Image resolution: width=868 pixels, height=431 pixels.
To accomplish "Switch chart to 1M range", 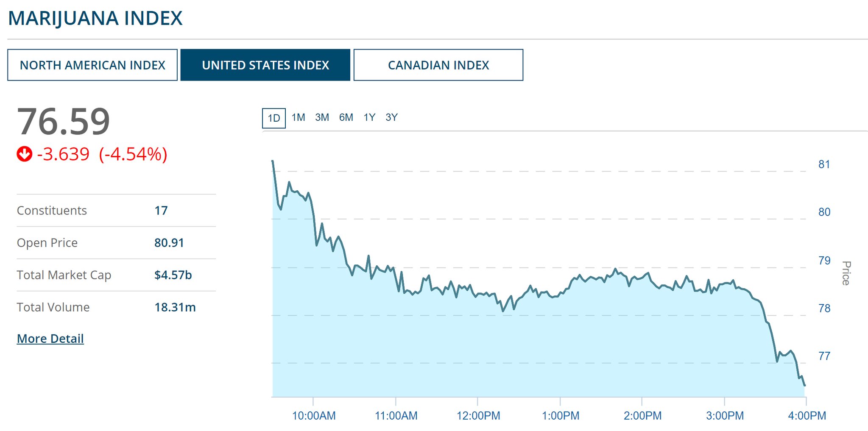I will coord(298,117).
